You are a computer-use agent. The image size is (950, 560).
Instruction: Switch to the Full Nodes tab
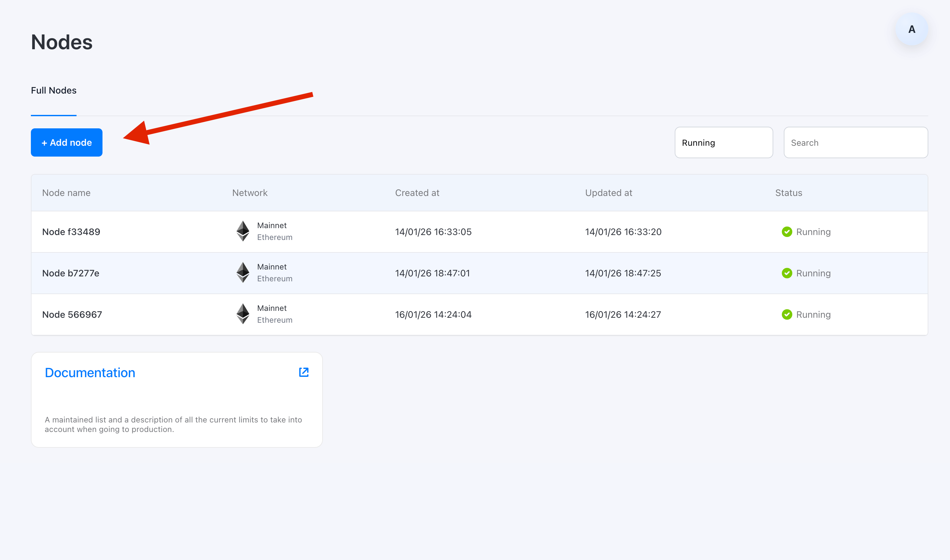point(54,91)
